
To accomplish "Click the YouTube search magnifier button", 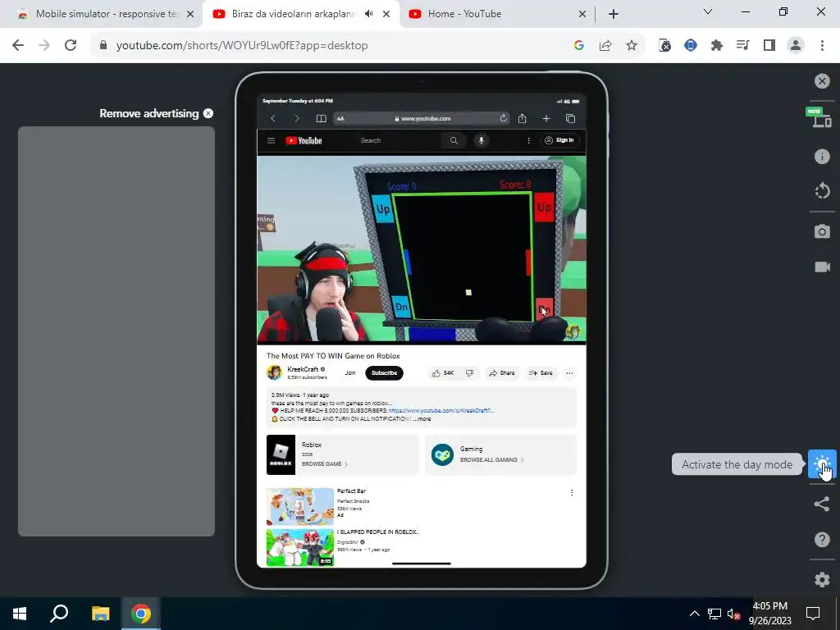I will [x=454, y=140].
